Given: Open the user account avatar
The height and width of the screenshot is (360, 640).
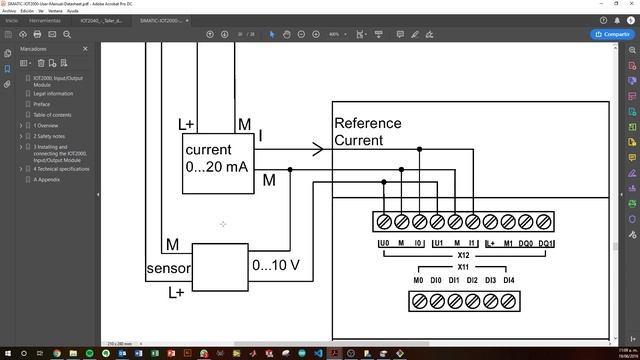Looking at the screenshot, I should pos(631,20).
